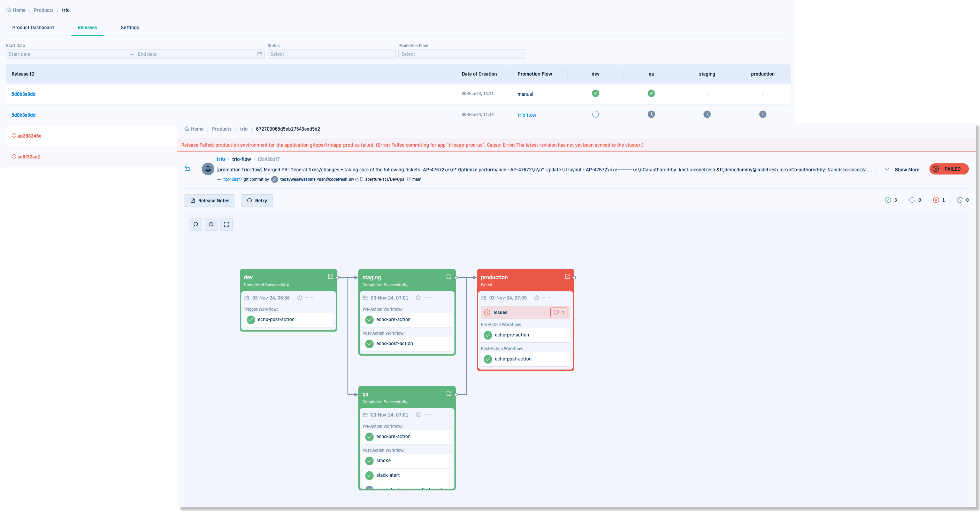980x512 pixels.
Task: Click the date range calendar icon
Action: tap(259, 54)
